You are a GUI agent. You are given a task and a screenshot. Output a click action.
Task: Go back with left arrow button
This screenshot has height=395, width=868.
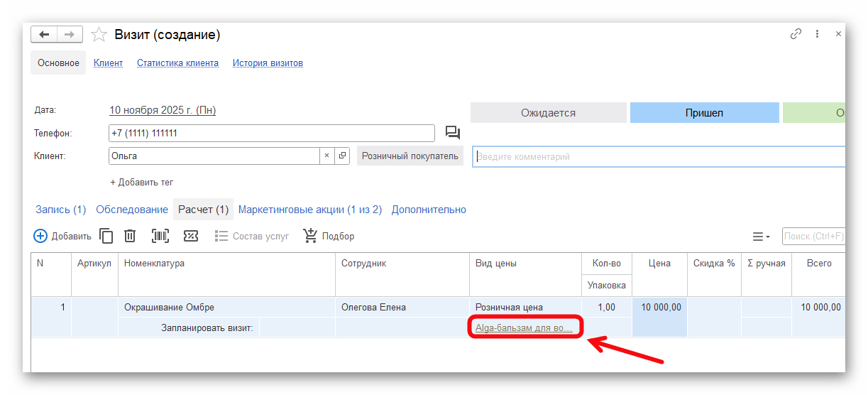pyautogui.click(x=44, y=35)
